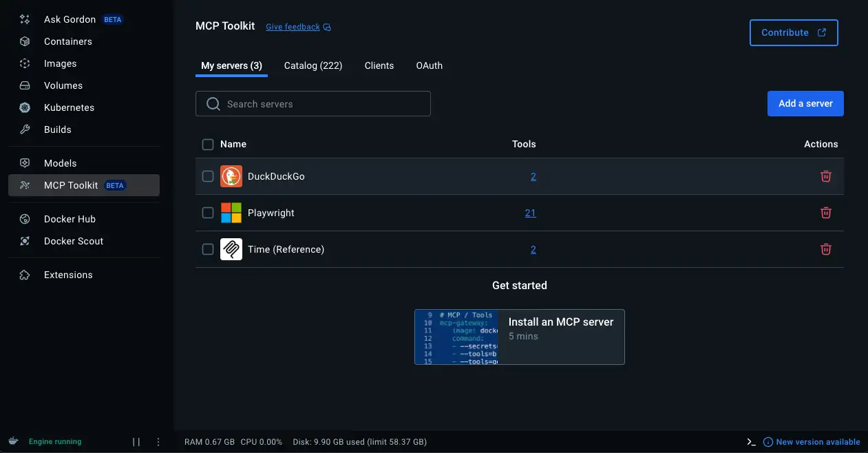The height and width of the screenshot is (453, 868).
Task: Click the Volumes drive icon
Action: coord(25,85)
